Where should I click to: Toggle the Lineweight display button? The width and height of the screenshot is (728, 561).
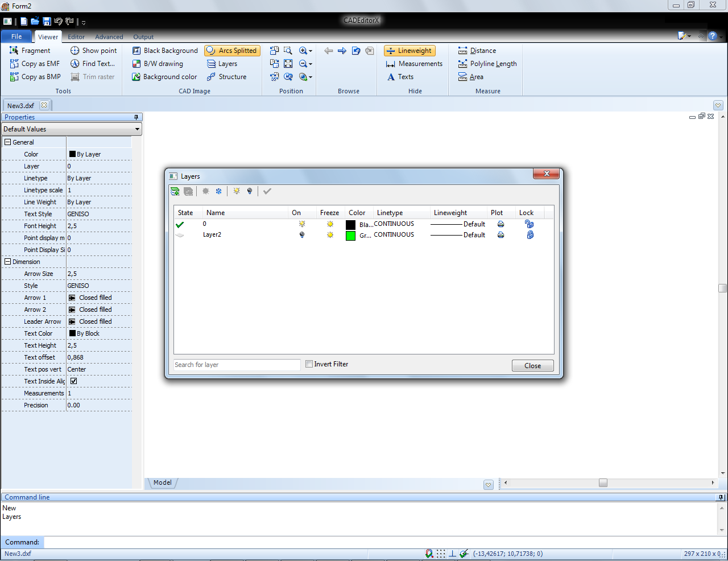click(x=409, y=51)
